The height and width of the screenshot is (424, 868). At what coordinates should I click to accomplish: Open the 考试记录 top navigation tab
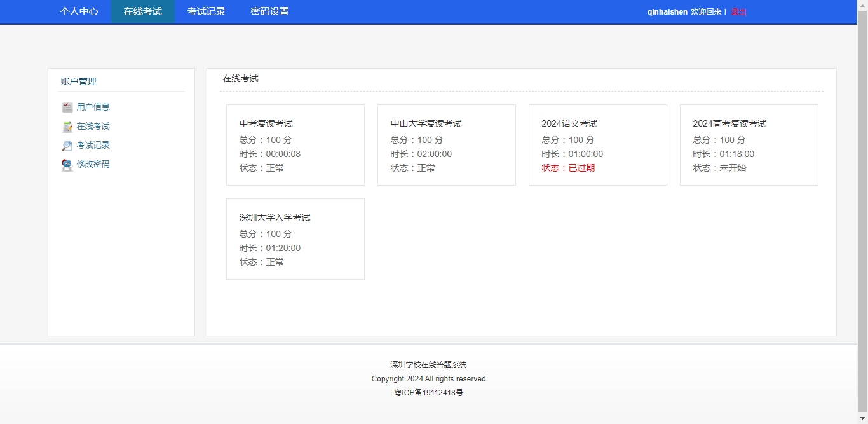(206, 11)
